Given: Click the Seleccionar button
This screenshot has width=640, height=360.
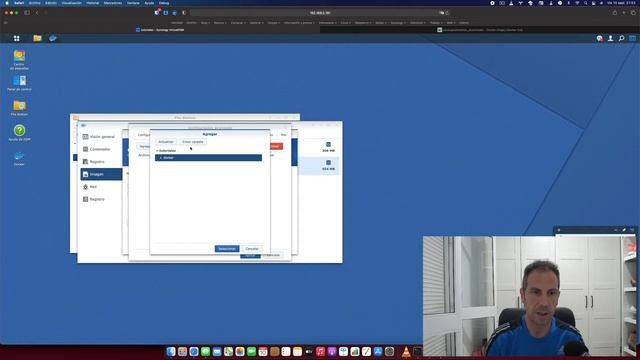Looking at the screenshot, I should point(227,249).
